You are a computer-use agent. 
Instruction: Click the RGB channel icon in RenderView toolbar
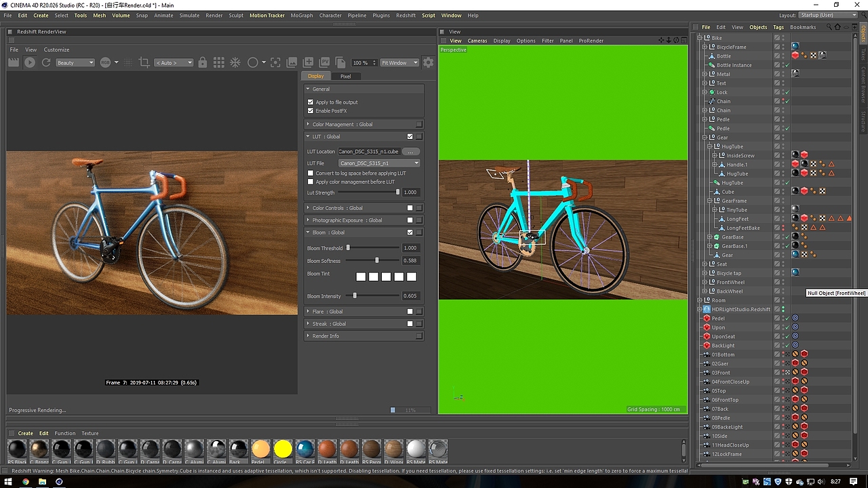click(104, 62)
